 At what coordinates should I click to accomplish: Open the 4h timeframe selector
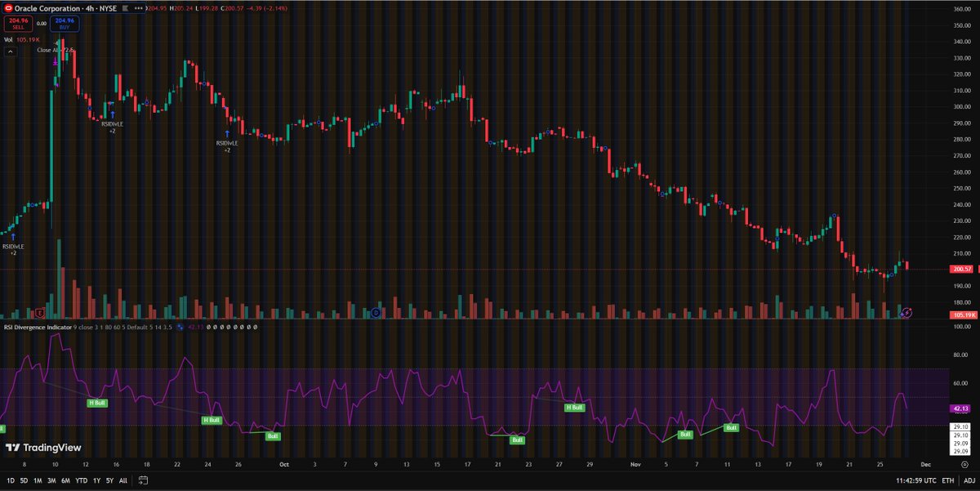(x=90, y=8)
